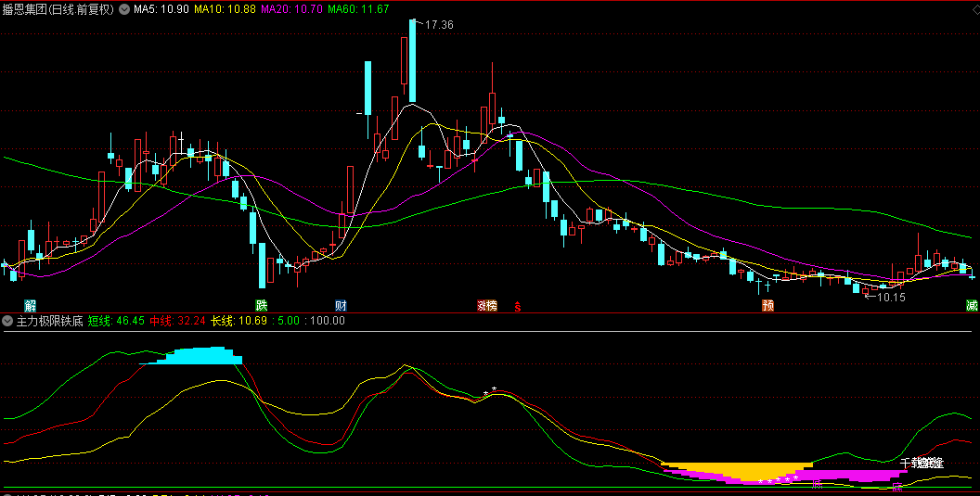
Task: Click the 千载难逢 signal text
Action: tap(922, 462)
